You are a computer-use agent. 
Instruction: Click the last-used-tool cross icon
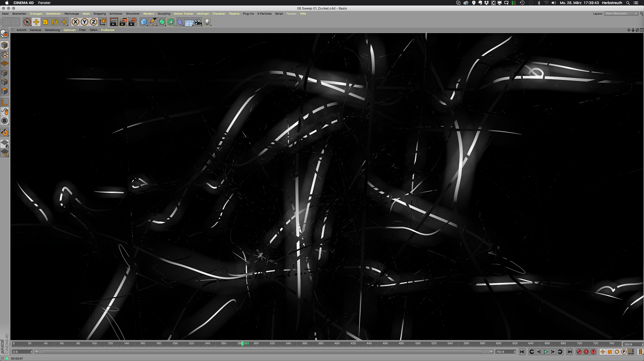(x=64, y=22)
